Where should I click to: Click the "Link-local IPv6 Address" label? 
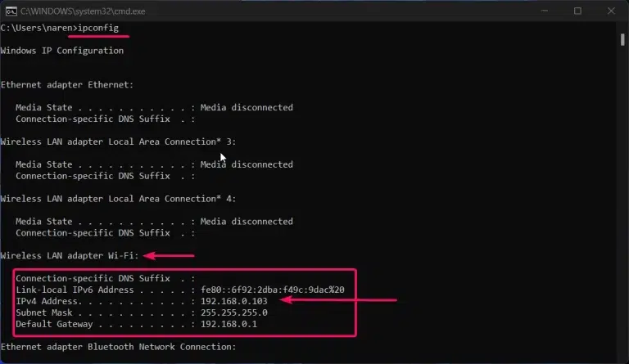pyautogui.click(x=75, y=290)
